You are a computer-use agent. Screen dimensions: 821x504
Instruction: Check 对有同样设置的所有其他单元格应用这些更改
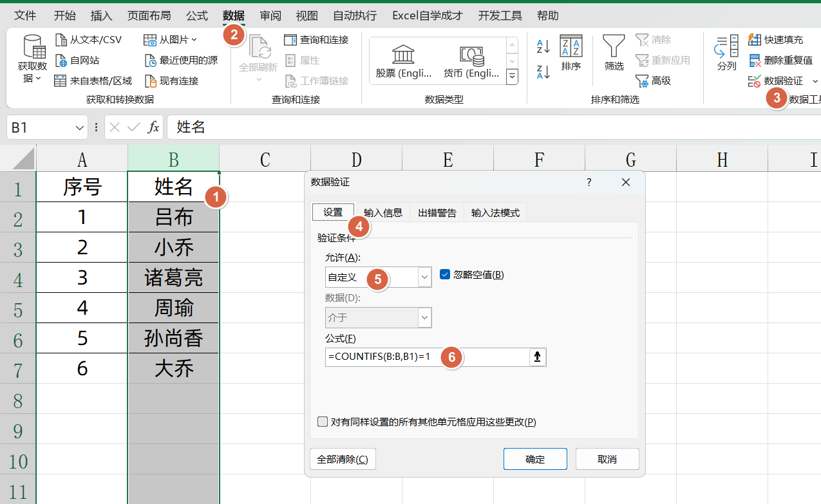[323, 422]
